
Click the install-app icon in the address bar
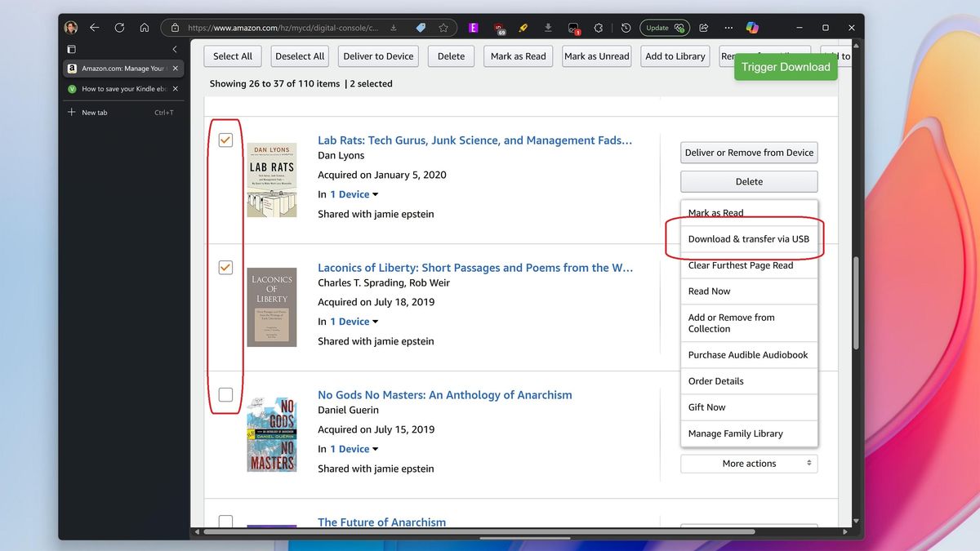[394, 27]
